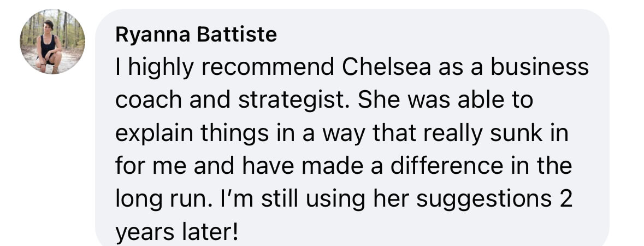Viewport: 644px width, 246px height.
Task: Click the first name 'Ryanna' in the header
Action: click(x=152, y=34)
